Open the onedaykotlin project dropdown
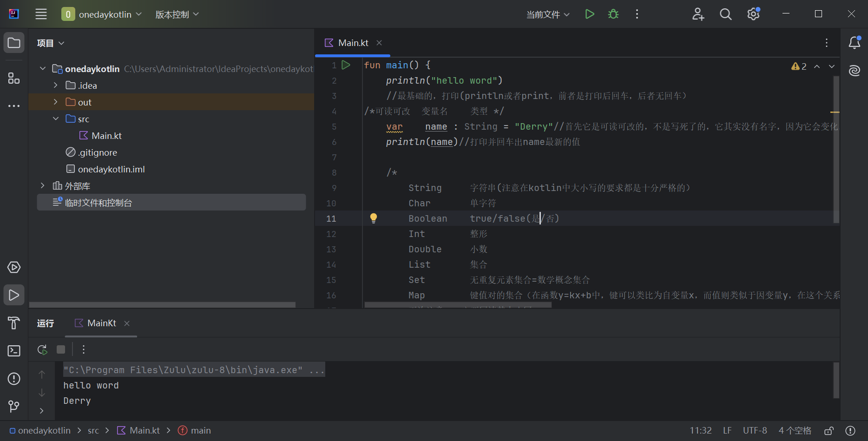This screenshot has width=868, height=441. pos(102,14)
